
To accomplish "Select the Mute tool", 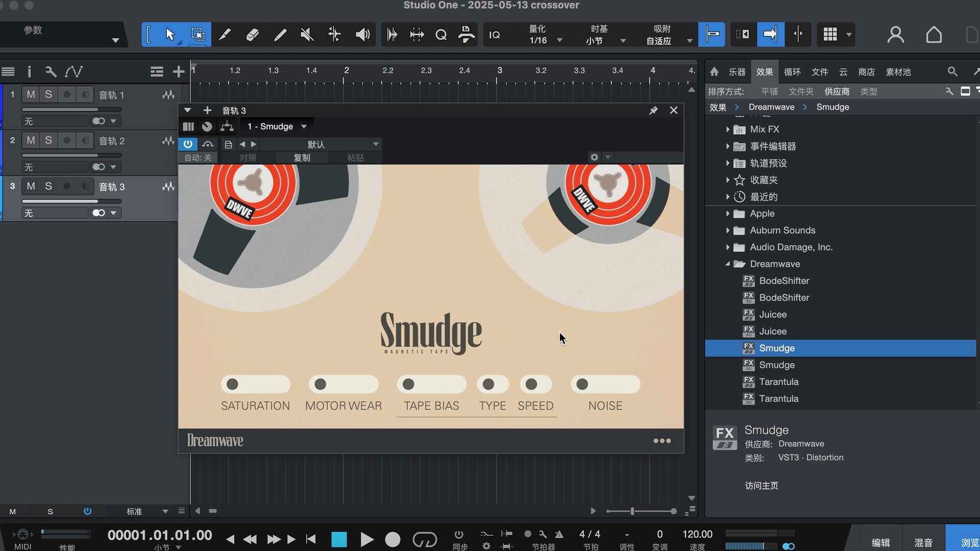I will click(x=307, y=35).
